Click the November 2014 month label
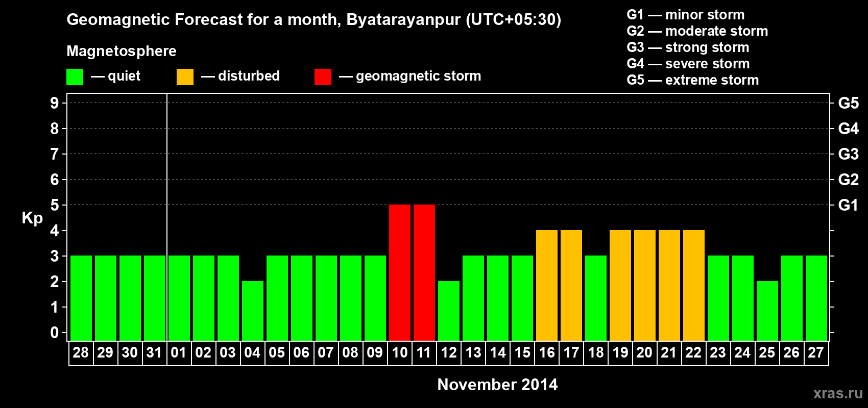 tap(497, 385)
